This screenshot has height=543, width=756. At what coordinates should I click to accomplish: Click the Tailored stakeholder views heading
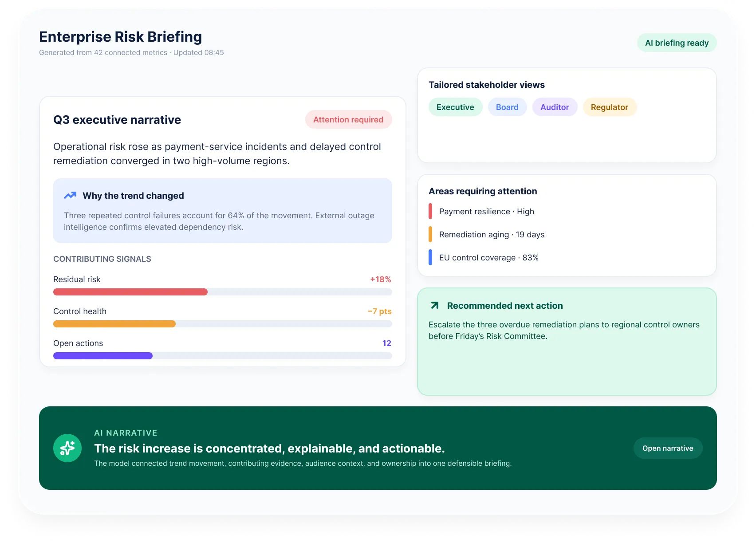tap(487, 85)
